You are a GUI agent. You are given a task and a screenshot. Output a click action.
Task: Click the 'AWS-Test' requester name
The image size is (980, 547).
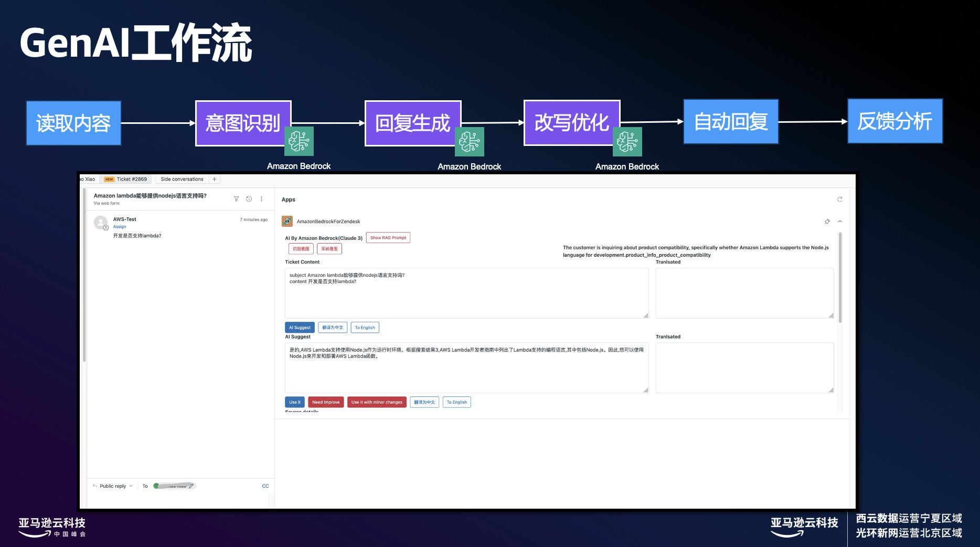coord(124,219)
